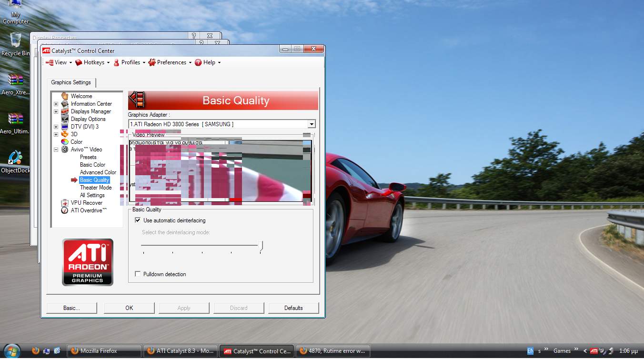Click the ATI tray icon
Screen dimensions: 644x359
coord(594,351)
